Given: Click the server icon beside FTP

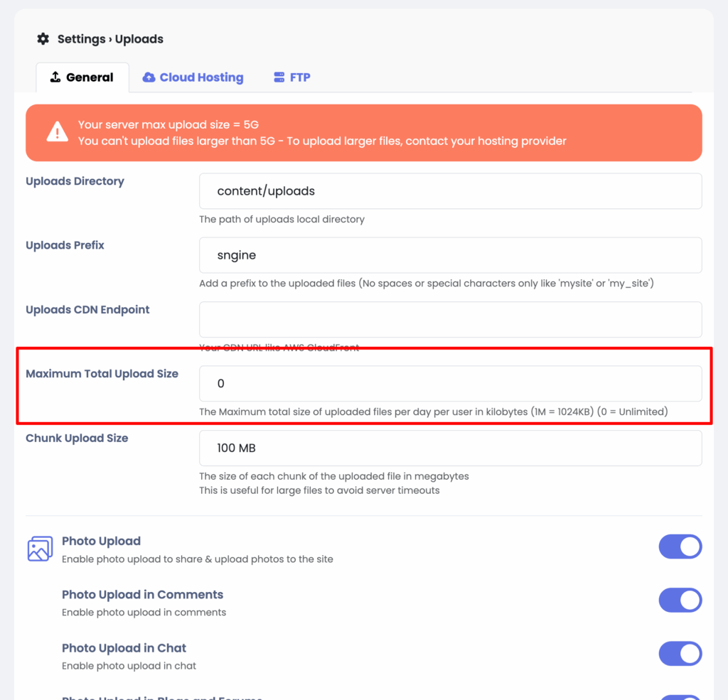Looking at the screenshot, I should click(279, 77).
